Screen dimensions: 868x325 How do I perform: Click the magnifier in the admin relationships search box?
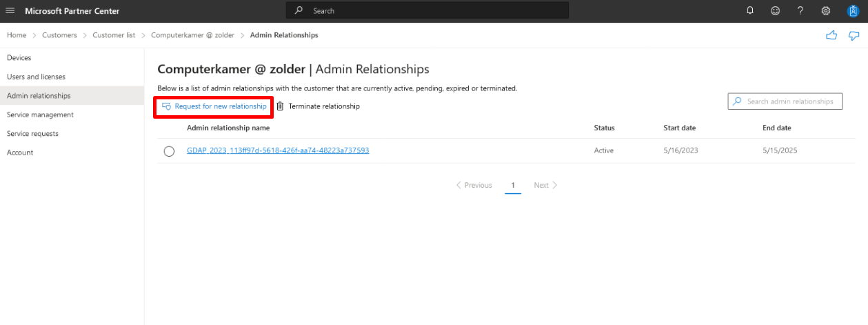pos(738,101)
